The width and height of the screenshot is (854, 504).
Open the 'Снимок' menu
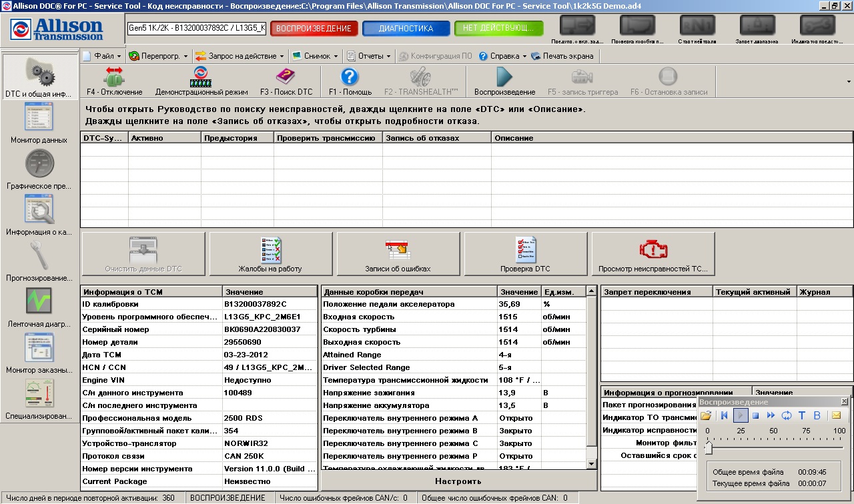tap(315, 56)
